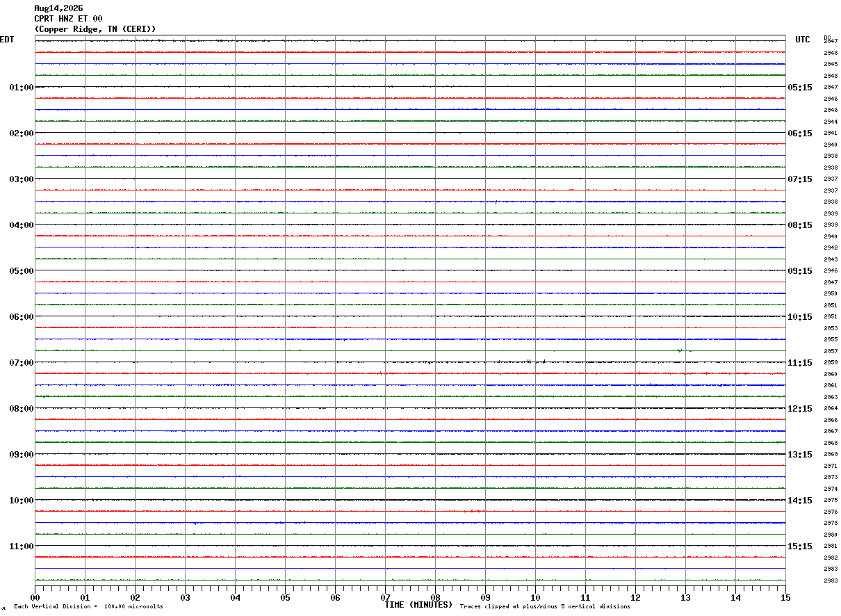The height and width of the screenshot is (616, 841).
Task: Click the Aug14,2026 date header
Action: pos(58,8)
